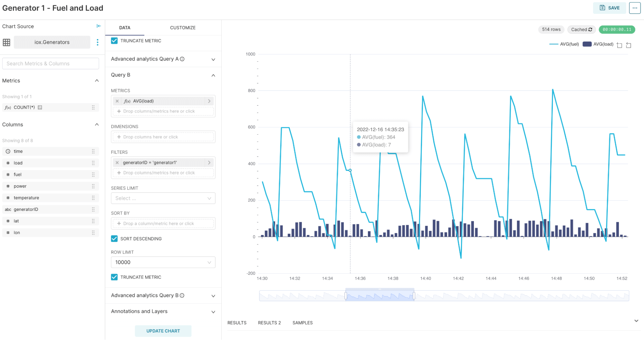Uncheck the SORT DESCENDING checkbox
The height and width of the screenshot is (340, 644).
[x=114, y=239]
